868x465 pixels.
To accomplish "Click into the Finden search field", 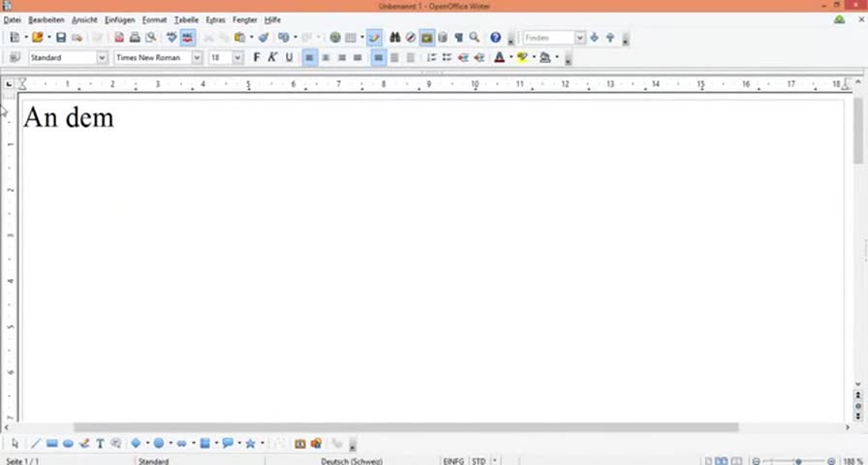I will tap(548, 38).
